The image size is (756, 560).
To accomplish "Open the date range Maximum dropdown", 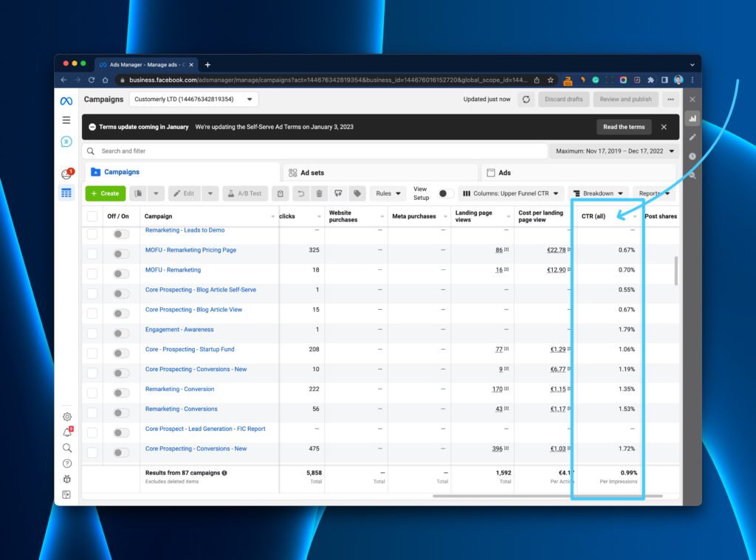I will pyautogui.click(x=615, y=151).
